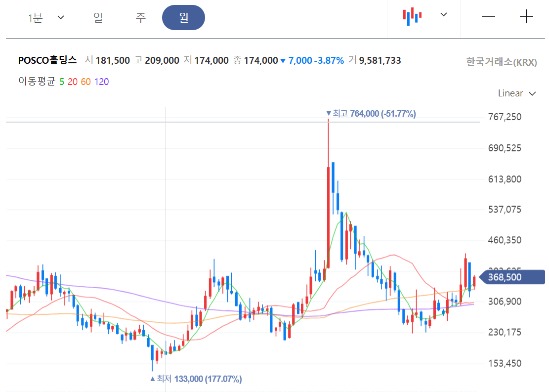Click the 368,500 current price tag
The width and height of the screenshot is (549, 392).
511,277
